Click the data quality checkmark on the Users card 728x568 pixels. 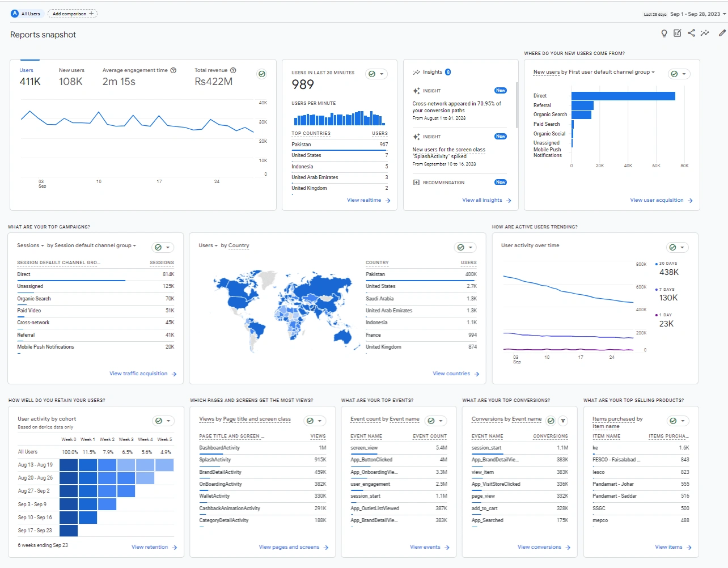[261, 73]
